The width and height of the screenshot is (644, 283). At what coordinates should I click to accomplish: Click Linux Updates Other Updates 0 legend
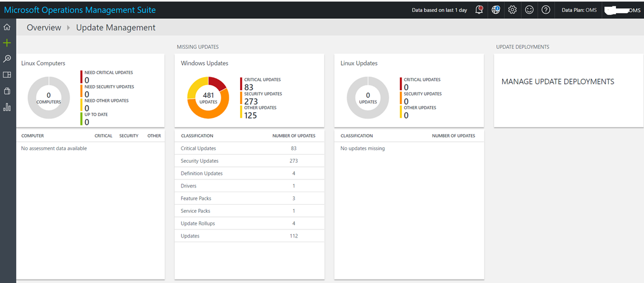(418, 112)
